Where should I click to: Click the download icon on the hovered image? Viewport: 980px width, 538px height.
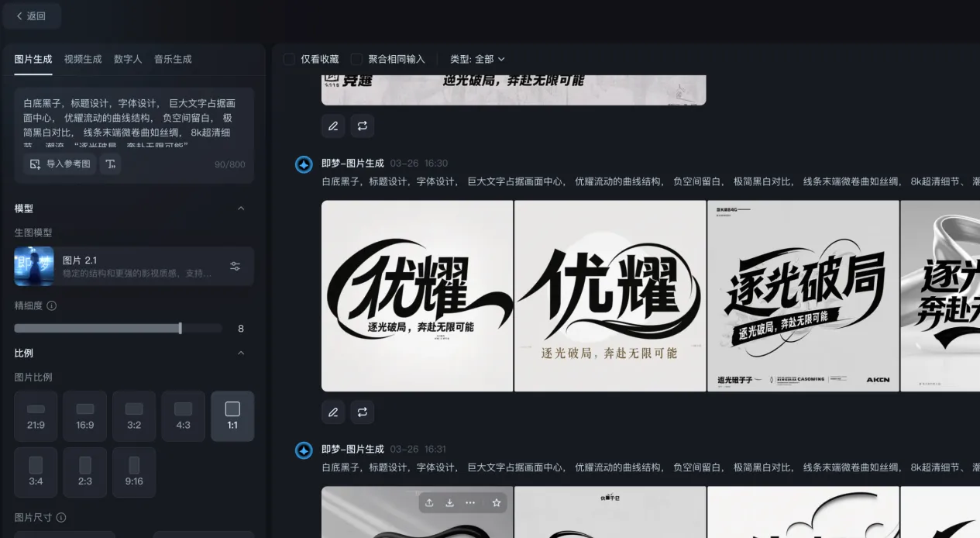coord(449,502)
